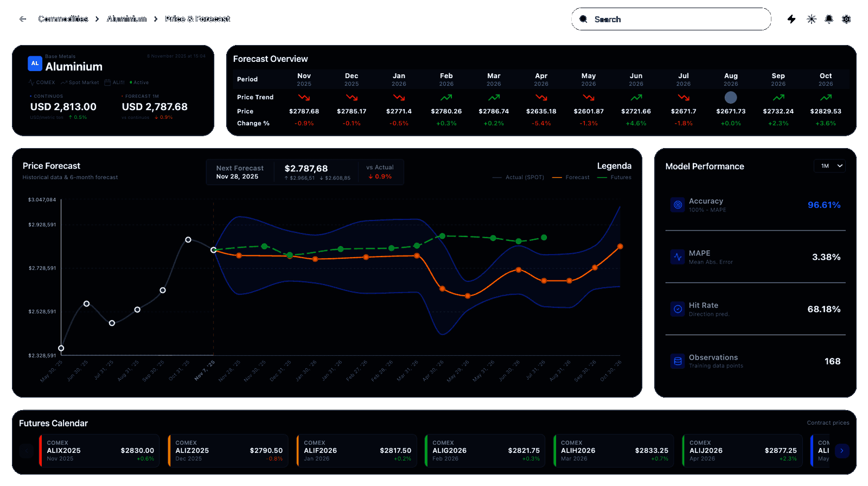Click the Accuracy target icon
Screen dimensions: 868x486
[678, 205]
